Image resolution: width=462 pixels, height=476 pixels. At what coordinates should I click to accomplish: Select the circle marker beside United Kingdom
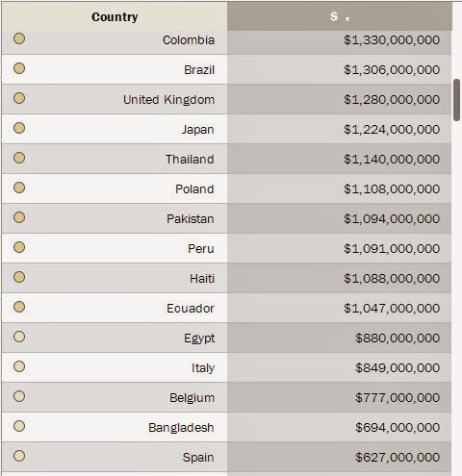point(19,98)
